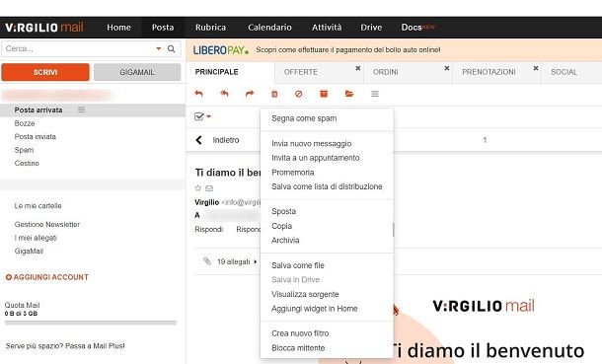Screen dimensions: 602x364
Task: Switch to the Ordini tab
Action: coord(386,72)
